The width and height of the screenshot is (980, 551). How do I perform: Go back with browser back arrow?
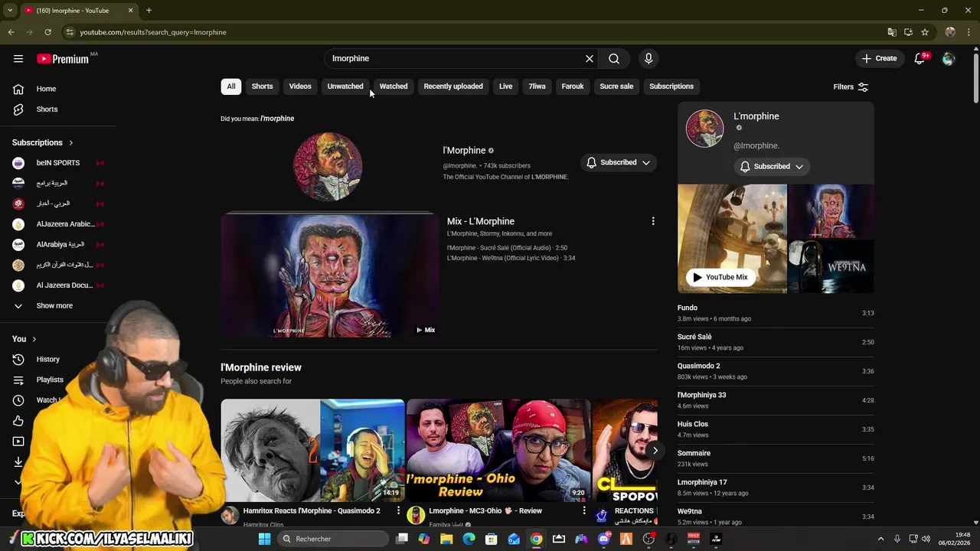click(11, 32)
